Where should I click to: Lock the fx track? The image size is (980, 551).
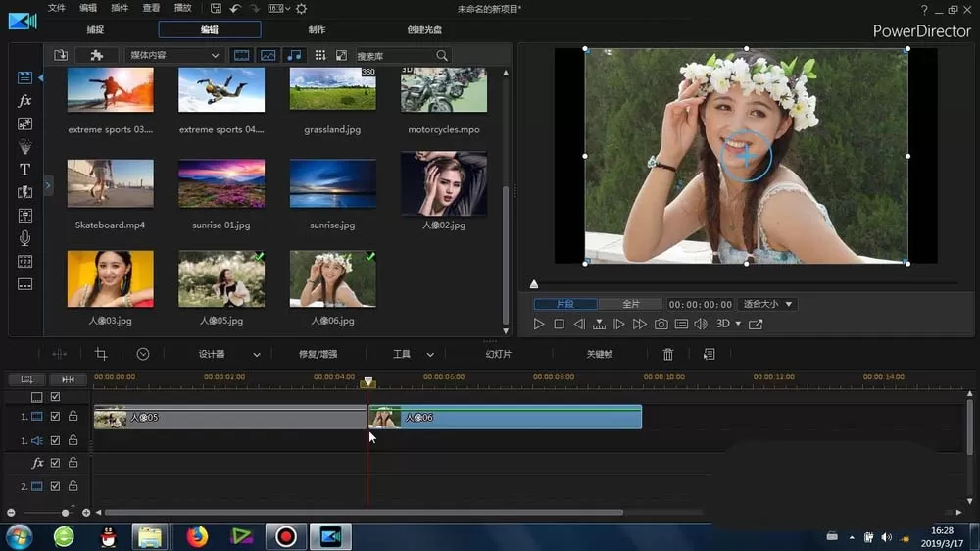73,462
